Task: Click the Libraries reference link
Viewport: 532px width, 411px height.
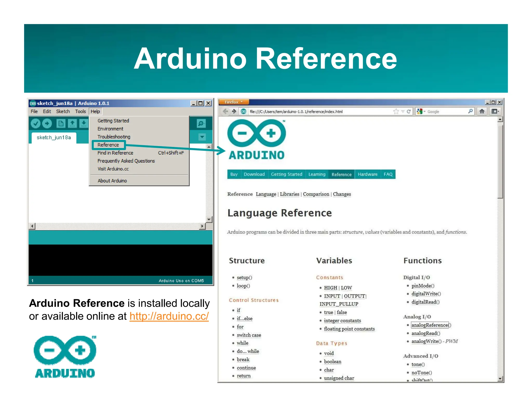Action: click(289, 194)
